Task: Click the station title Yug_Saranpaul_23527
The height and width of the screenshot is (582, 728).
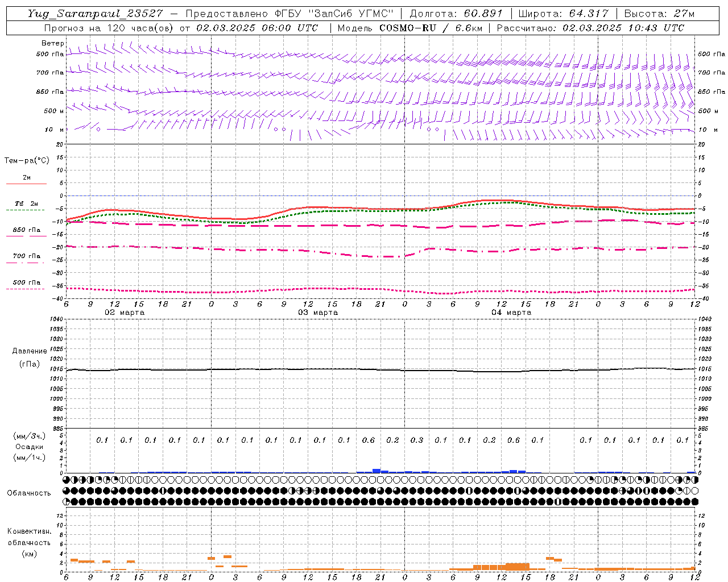Action: 96,14
